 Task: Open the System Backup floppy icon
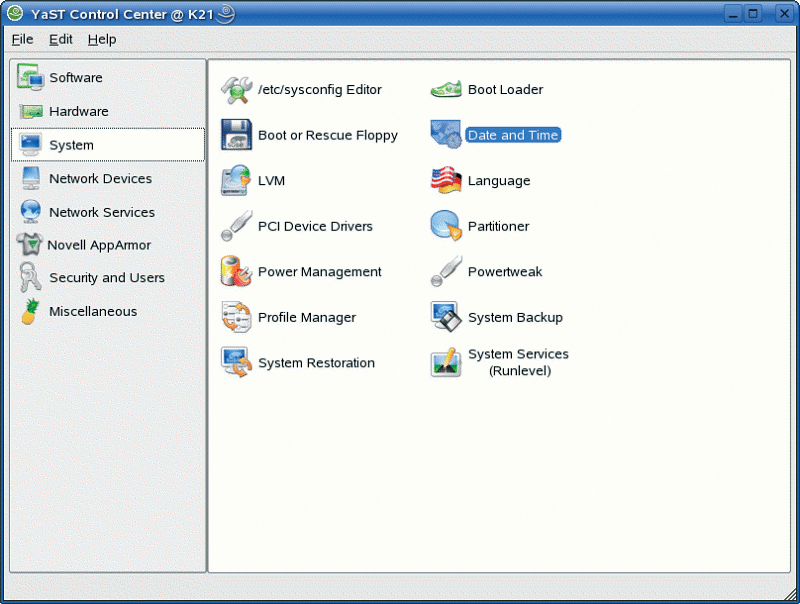pyautogui.click(x=446, y=316)
